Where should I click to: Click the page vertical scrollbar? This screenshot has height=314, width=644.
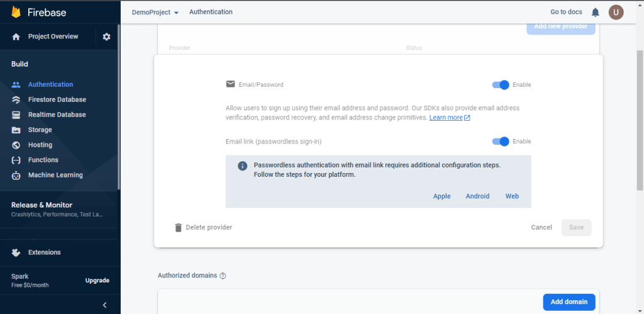[640, 119]
